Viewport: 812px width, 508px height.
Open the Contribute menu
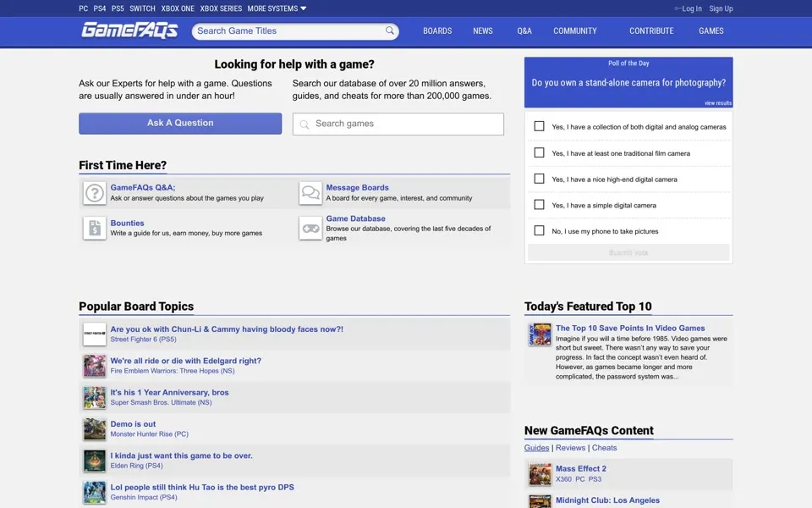651,31
